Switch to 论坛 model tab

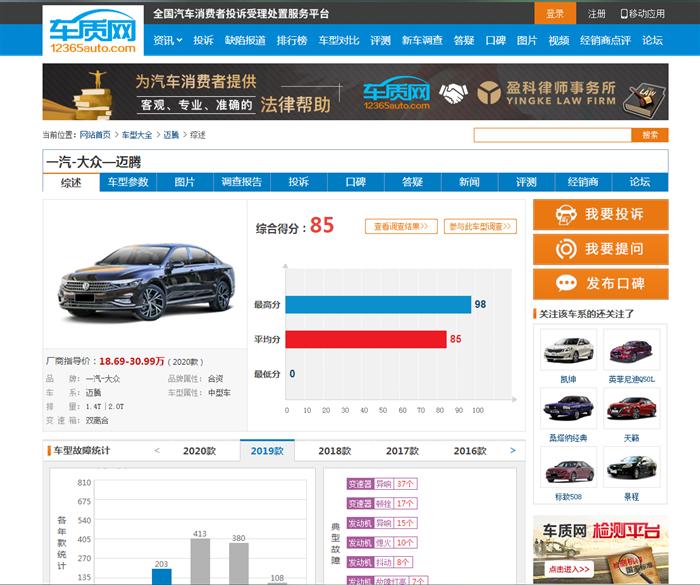coord(640,182)
